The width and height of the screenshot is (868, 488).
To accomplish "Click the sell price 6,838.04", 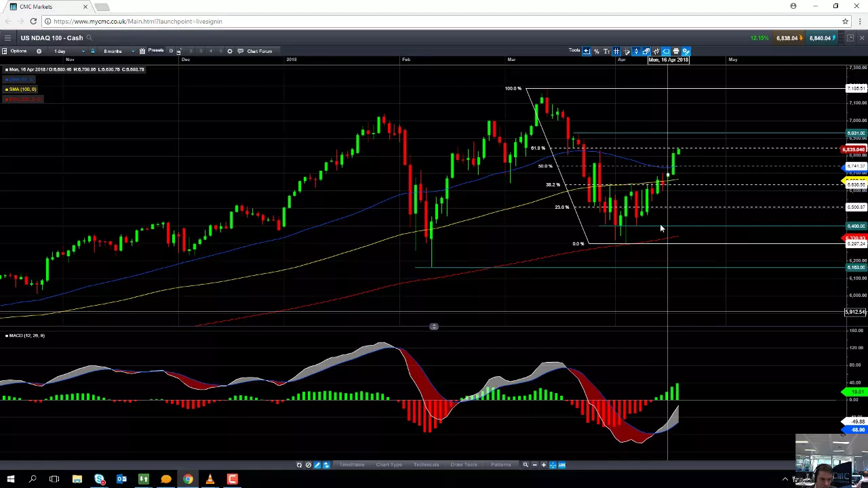I will tap(789, 38).
